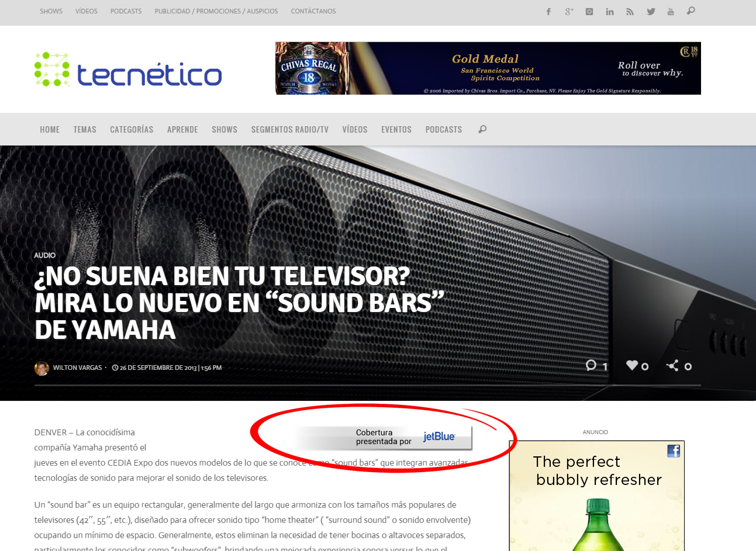Image resolution: width=756 pixels, height=551 pixels.
Task: Open VÍDEOS in main navigation
Action: 355,130
